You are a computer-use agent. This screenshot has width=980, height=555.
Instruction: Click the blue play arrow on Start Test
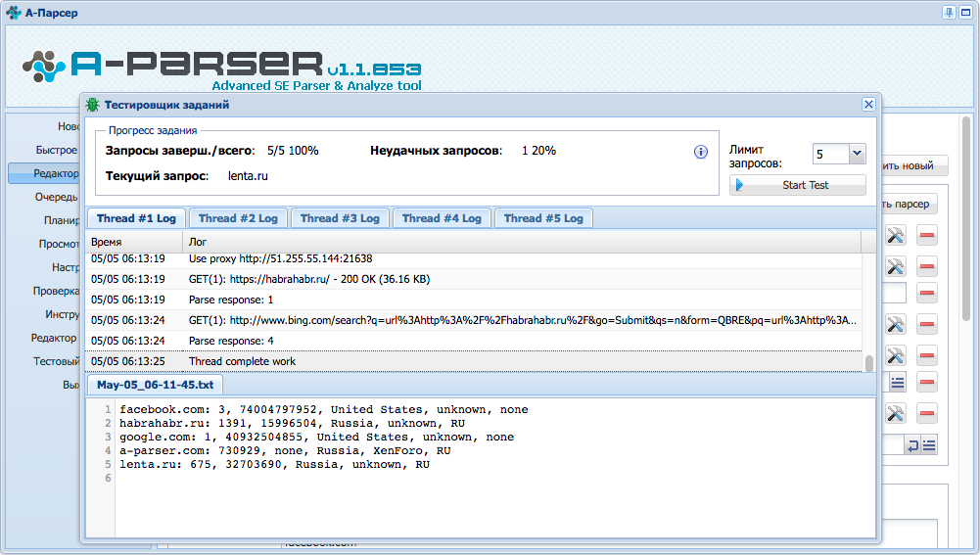739,185
